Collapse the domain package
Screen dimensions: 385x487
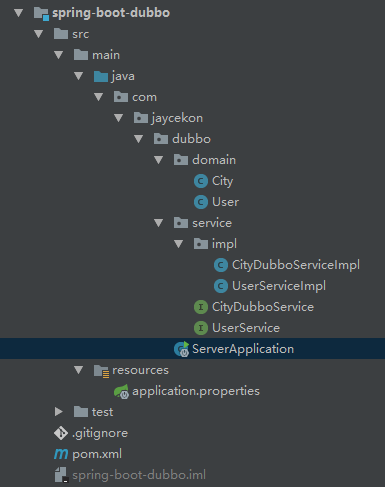(159, 160)
